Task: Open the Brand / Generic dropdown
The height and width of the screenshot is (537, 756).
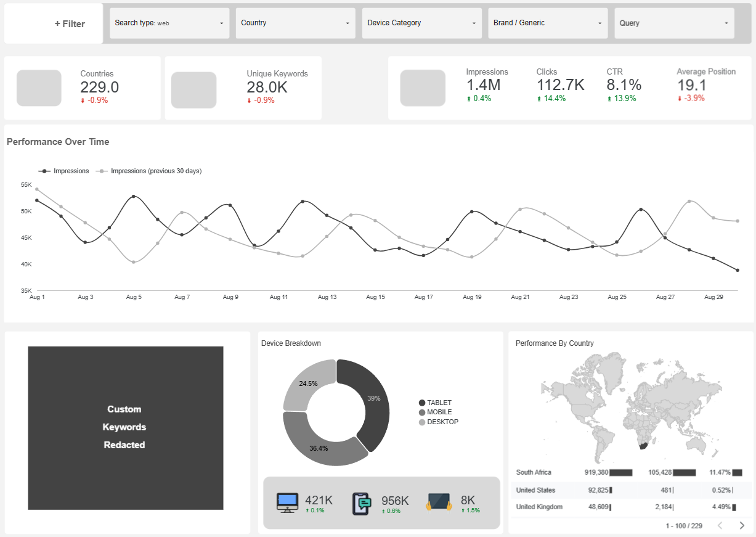Action: (547, 23)
